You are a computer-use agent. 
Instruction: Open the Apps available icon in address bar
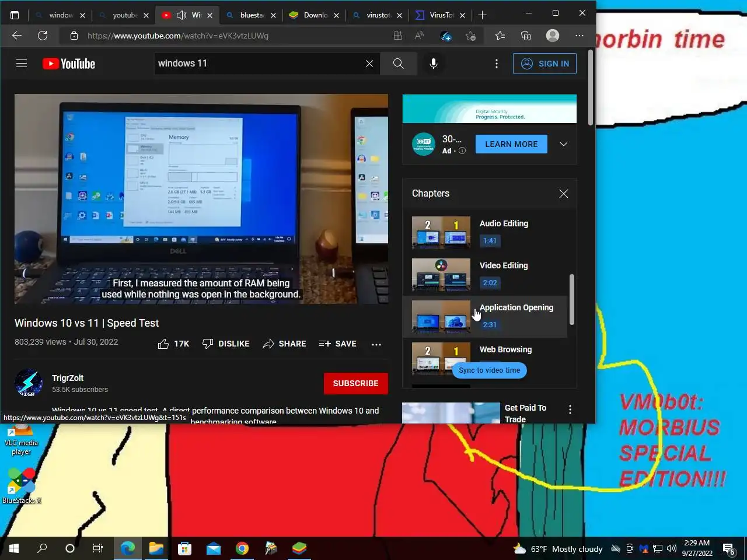point(398,36)
